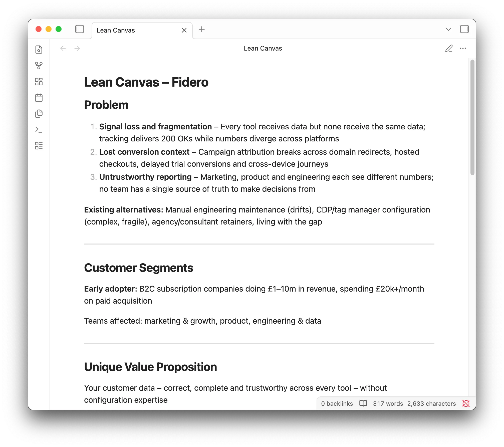Viewport: 504px width, 447px height.
Task: Open the outline list icon
Action: (x=39, y=146)
